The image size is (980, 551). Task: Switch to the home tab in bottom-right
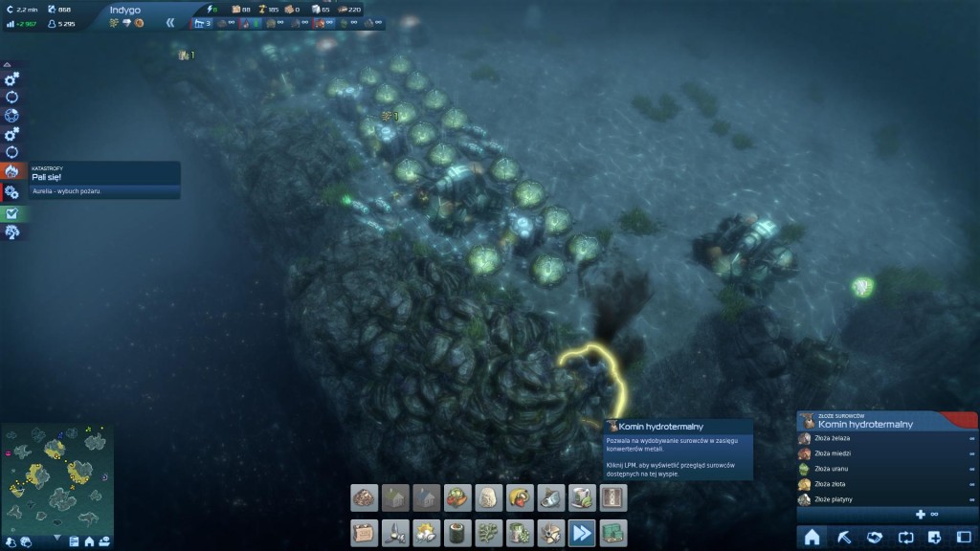(812, 537)
